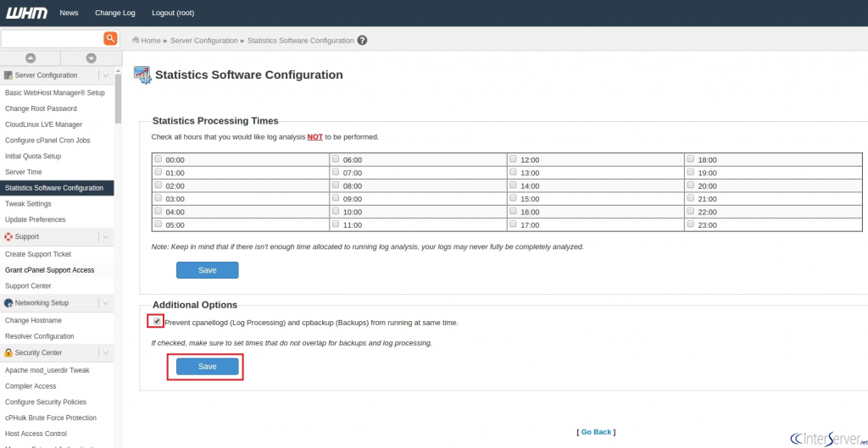Collapse the Server Configuration section chevron
The width and height of the screenshot is (868, 448).
click(x=106, y=75)
